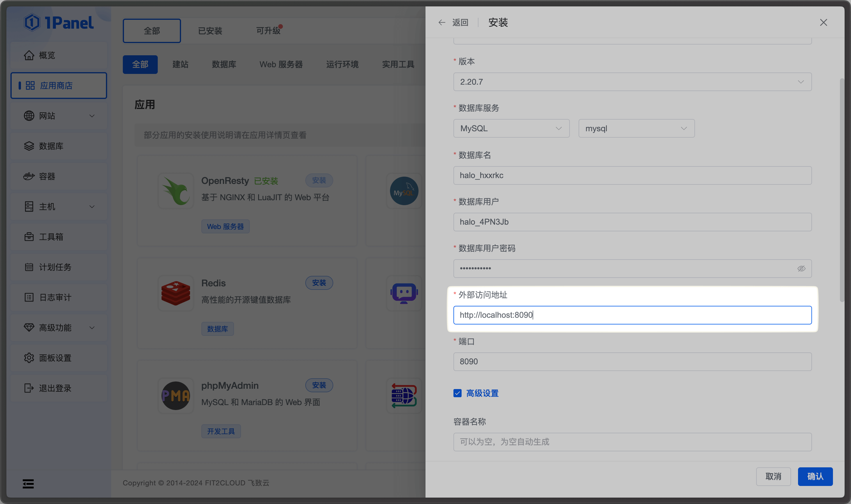Open the MySQL database type dropdown
Viewport: 851px width, 504px height.
pos(511,128)
